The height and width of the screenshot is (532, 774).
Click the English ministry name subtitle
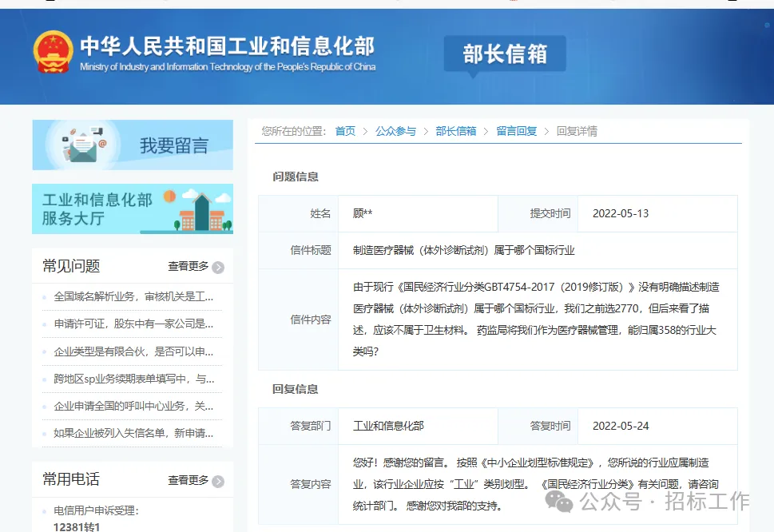(x=228, y=66)
